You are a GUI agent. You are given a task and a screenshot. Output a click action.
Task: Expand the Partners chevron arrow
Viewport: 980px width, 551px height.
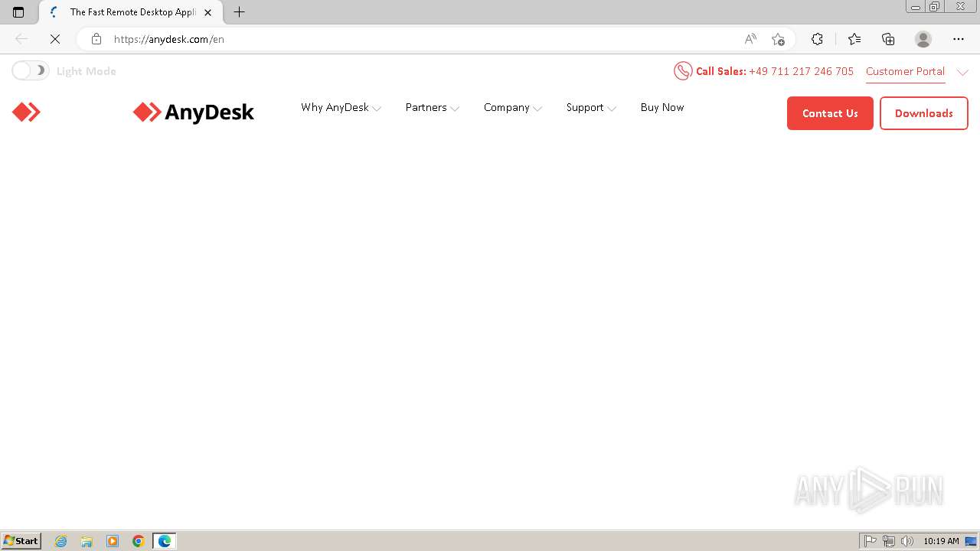[455, 109]
